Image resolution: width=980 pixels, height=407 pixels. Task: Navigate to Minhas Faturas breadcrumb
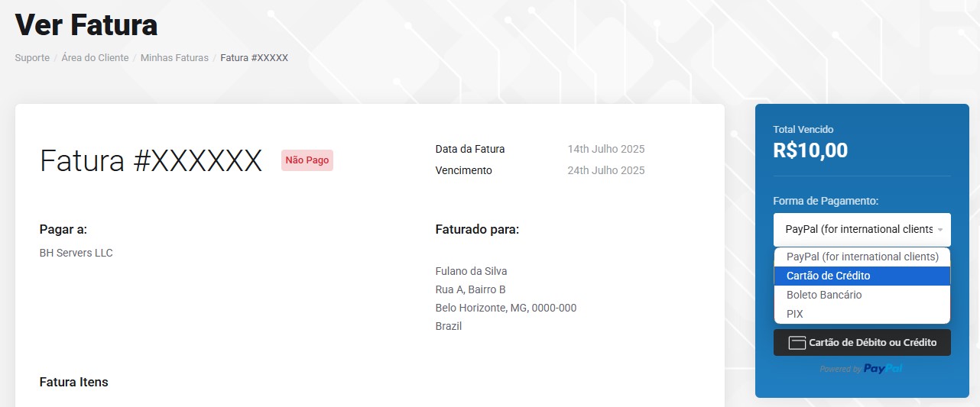(174, 58)
